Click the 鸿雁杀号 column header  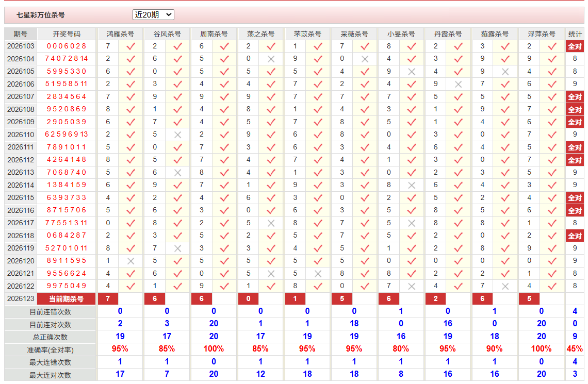[x=120, y=34]
